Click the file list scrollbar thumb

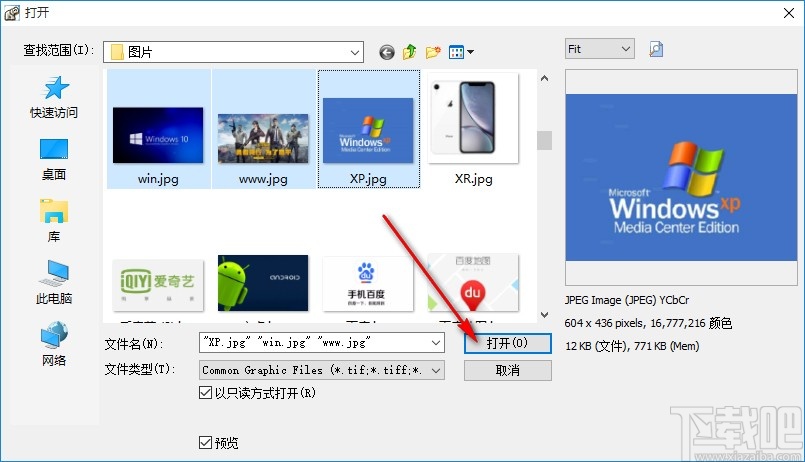(544, 141)
